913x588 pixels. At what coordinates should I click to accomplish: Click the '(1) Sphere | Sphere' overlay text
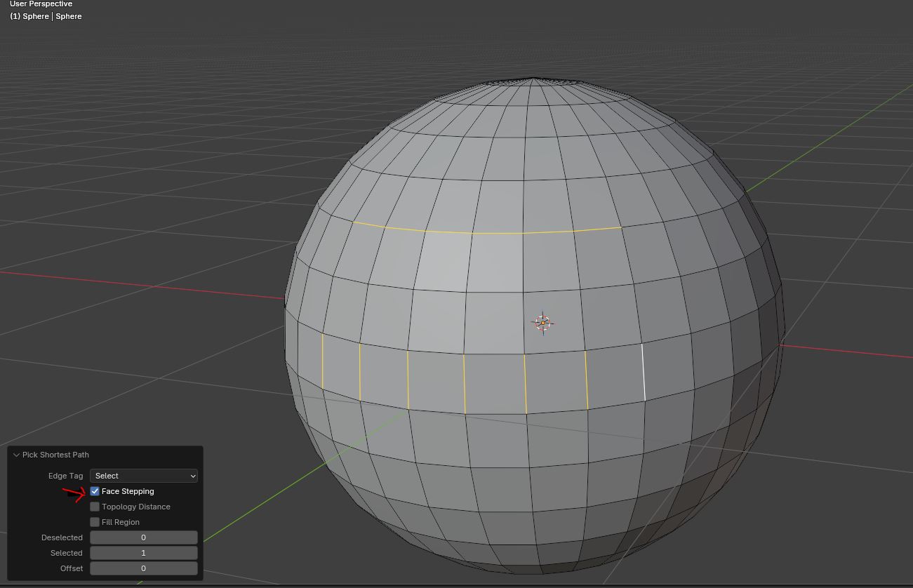click(x=46, y=16)
